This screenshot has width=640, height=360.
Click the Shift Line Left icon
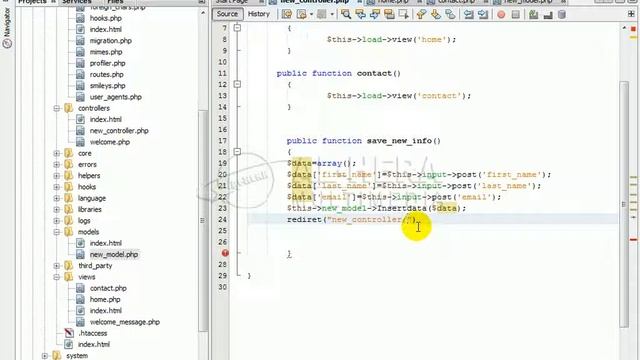469,14
